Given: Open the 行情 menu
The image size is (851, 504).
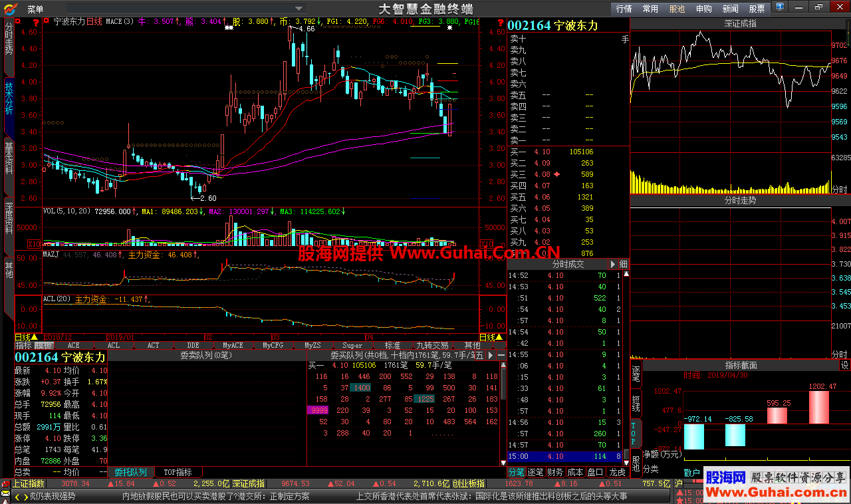Looking at the screenshot, I should [x=624, y=9].
